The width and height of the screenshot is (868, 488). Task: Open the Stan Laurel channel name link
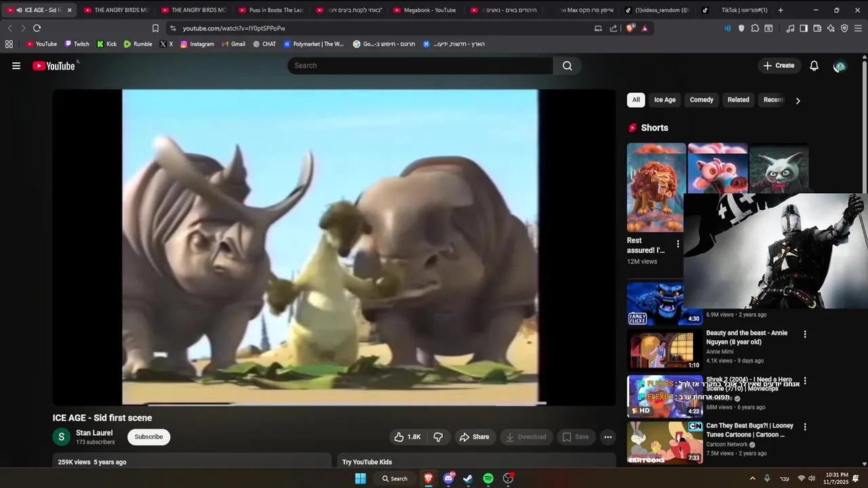94,433
